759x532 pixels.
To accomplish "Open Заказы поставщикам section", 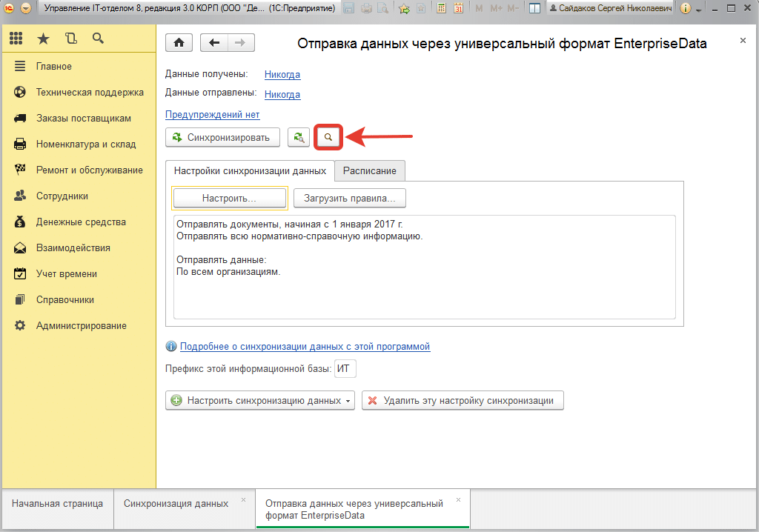I will tap(78, 118).
